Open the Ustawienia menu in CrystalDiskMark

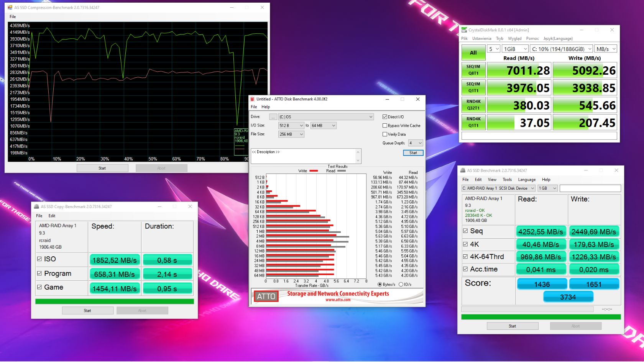click(x=481, y=38)
